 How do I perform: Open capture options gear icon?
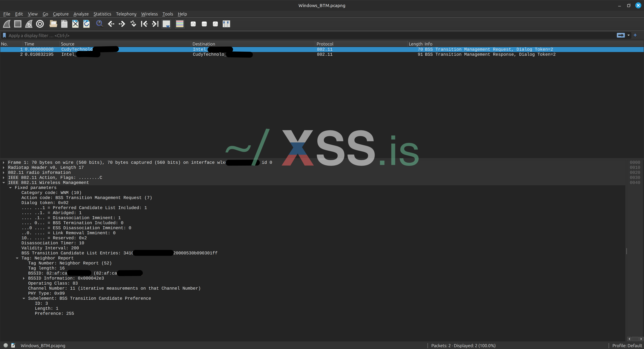40,24
